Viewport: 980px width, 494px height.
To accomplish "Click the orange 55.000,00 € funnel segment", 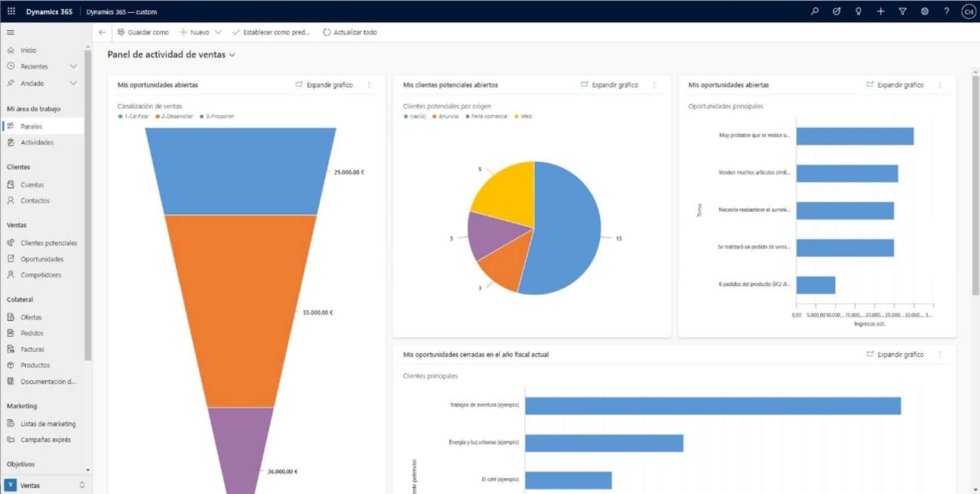I will (x=240, y=311).
